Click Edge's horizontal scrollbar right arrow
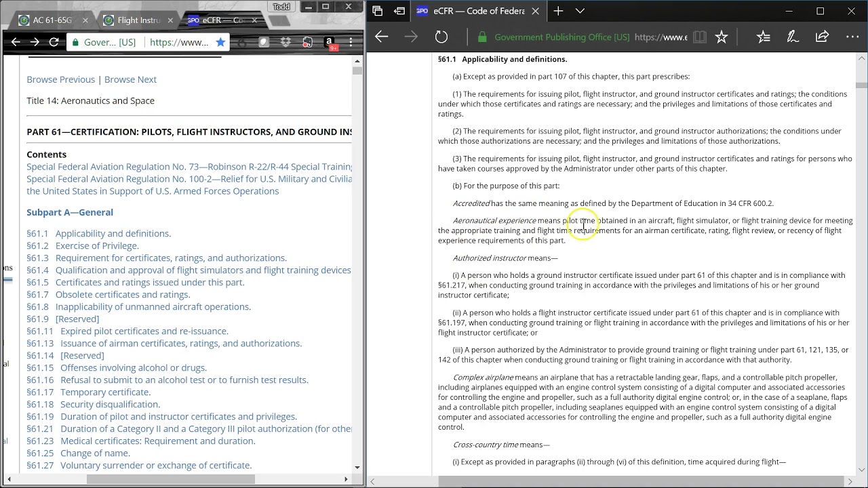The width and height of the screenshot is (868, 488). 850,481
